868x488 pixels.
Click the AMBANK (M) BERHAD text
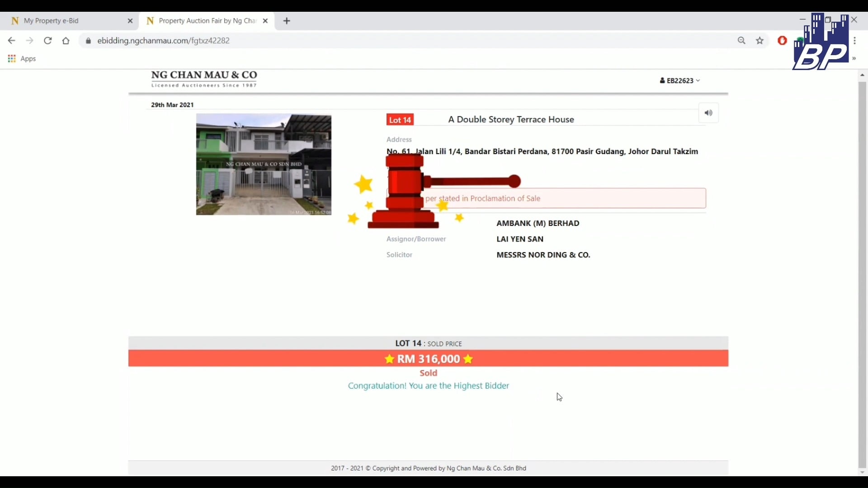[538, 223]
